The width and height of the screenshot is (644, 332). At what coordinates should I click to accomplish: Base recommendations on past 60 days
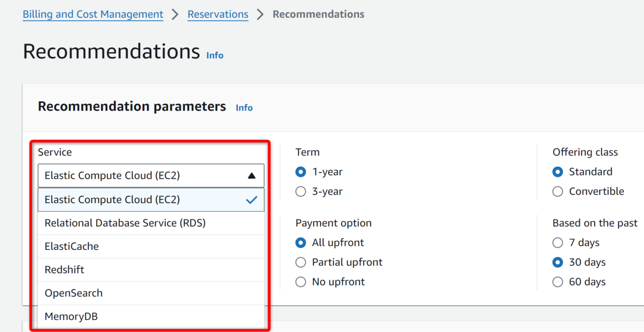pos(558,282)
